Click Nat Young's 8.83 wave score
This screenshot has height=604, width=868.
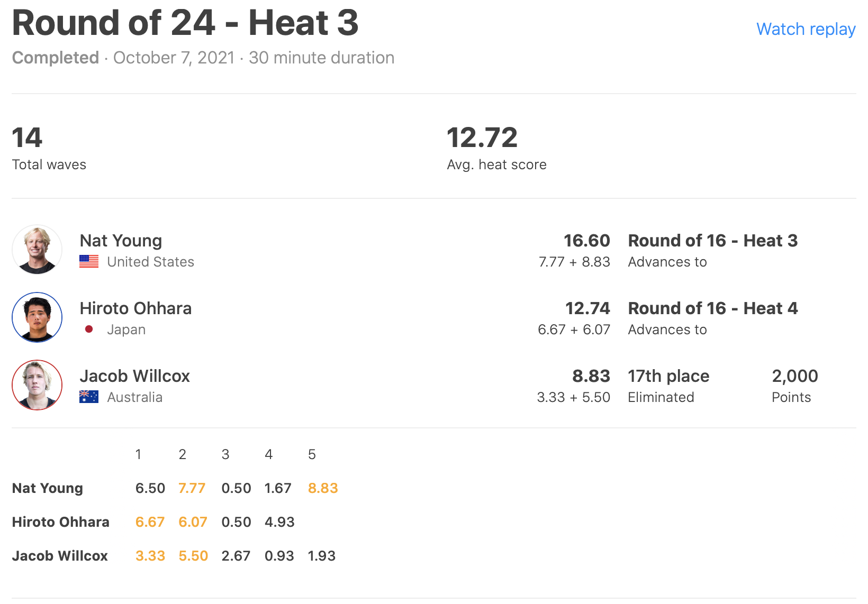pos(323,488)
